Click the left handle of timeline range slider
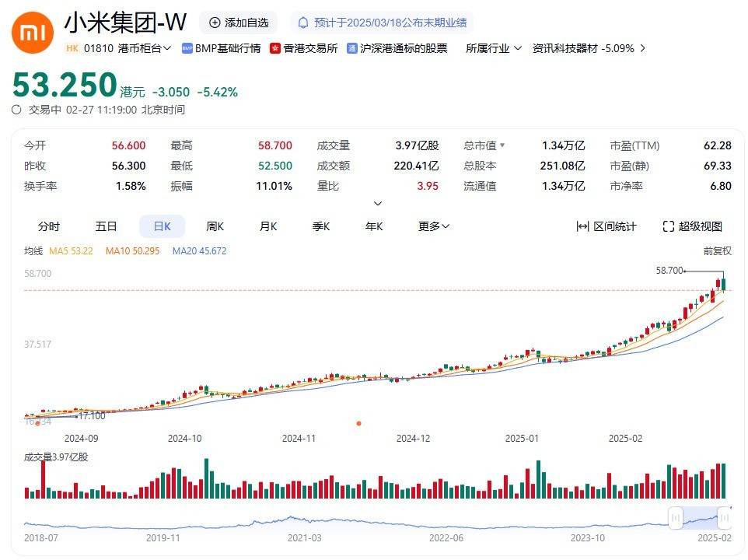This screenshot has width=748, height=560. click(676, 517)
